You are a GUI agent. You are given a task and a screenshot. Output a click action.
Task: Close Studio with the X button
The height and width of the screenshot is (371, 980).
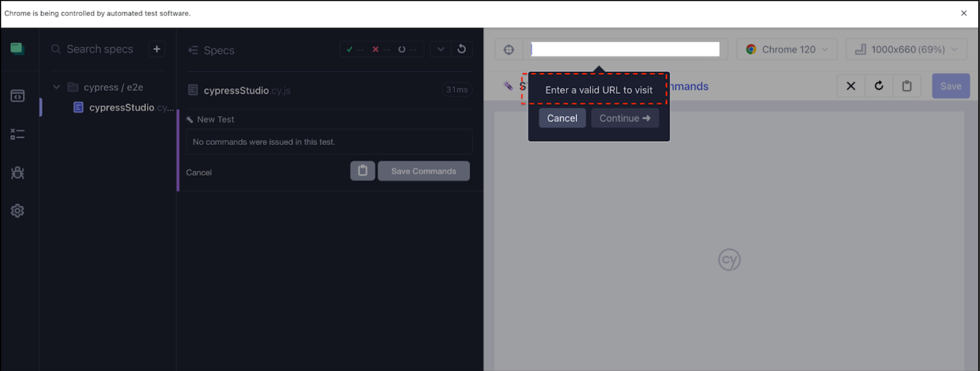[x=851, y=86]
